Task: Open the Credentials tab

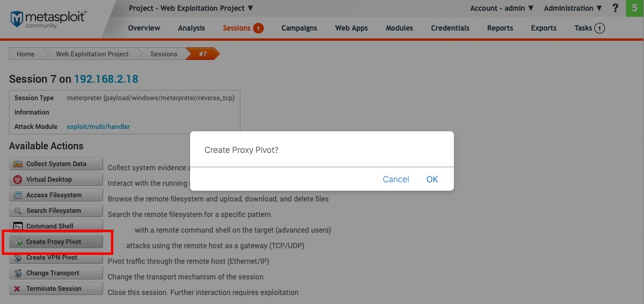Action: [x=450, y=28]
